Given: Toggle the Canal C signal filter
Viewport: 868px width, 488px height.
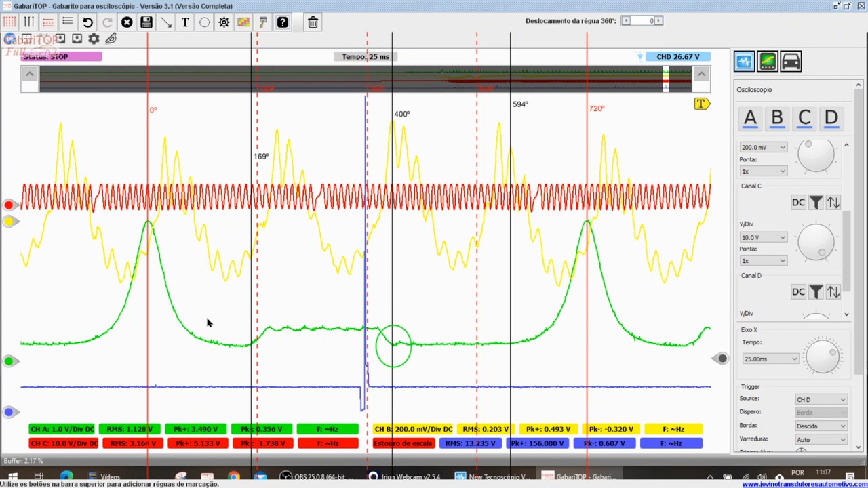Looking at the screenshot, I should [x=816, y=203].
